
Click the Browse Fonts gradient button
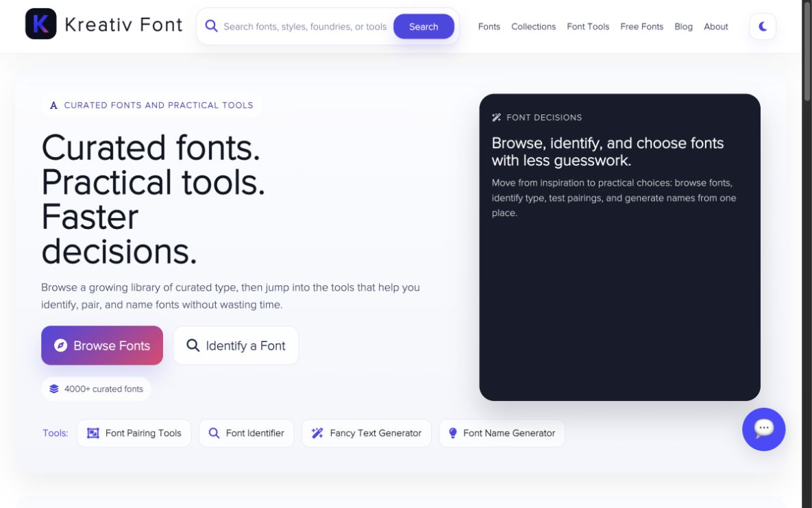102,346
